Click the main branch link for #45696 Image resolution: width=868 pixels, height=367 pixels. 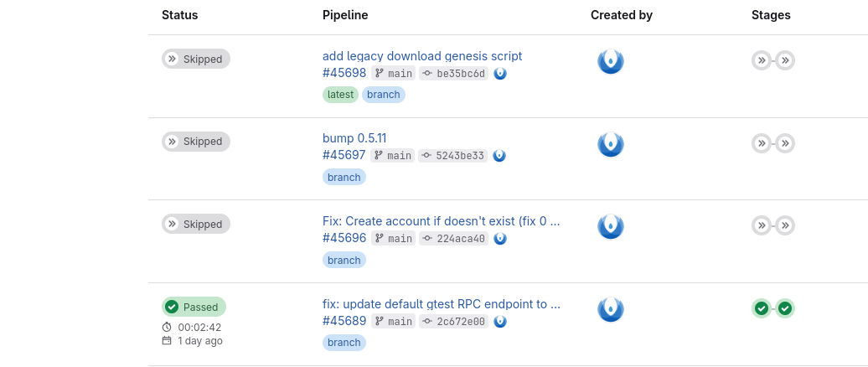[x=400, y=239]
